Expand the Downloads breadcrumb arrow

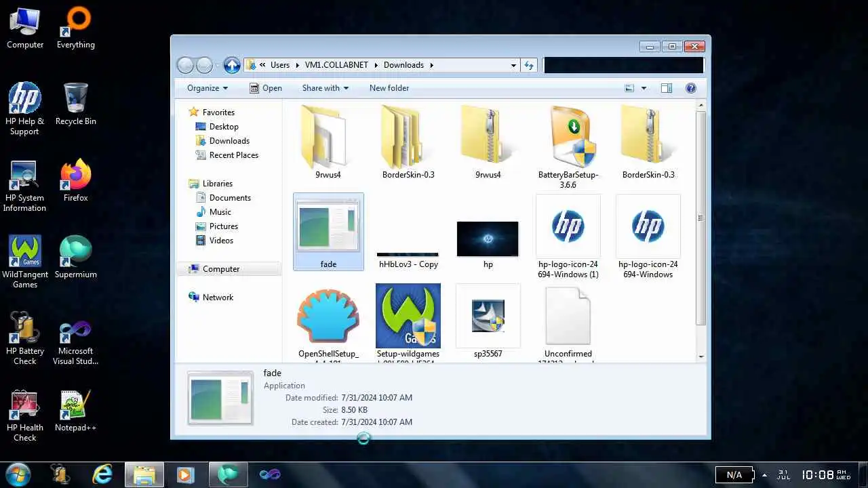click(x=431, y=65)
